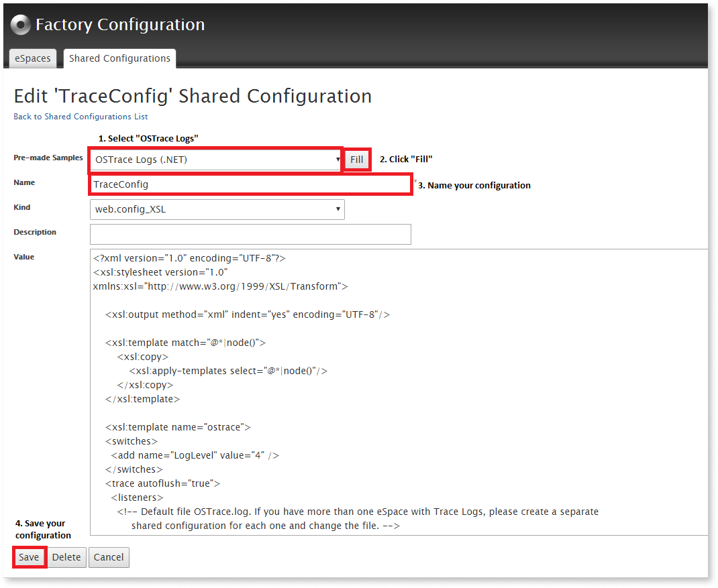Click the closing </switches> line
The height and width of the screenshot is (588, 718).
(134, 469)
